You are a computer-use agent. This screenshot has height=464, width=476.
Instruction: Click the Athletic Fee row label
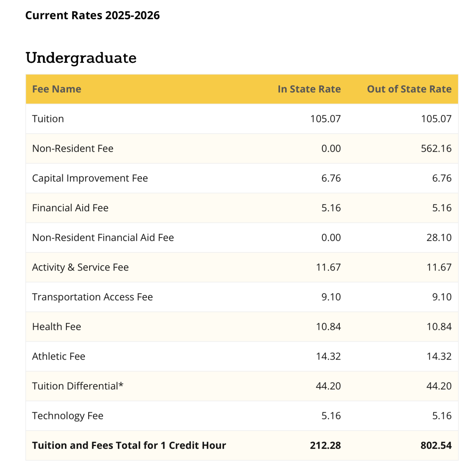(x=59, y=356)
